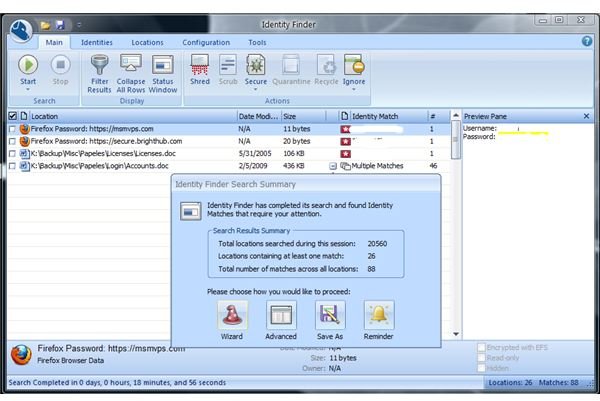The width and height of the screenshot is (600, 401).
Task: Sort by the Location column header
Action: [x=133, y=116]
